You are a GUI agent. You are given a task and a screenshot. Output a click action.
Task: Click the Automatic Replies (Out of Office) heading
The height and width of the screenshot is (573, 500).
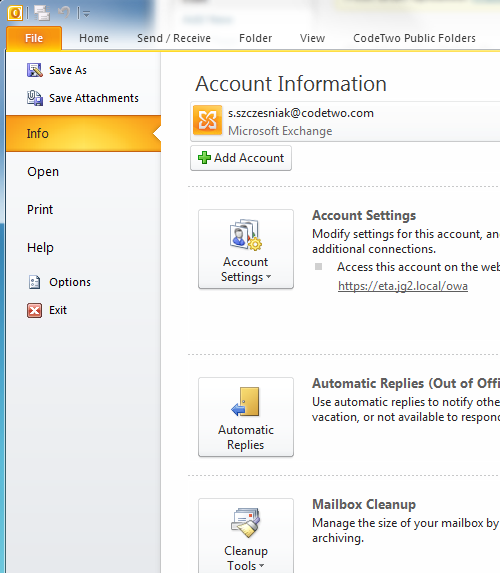(x=406, y=383)
